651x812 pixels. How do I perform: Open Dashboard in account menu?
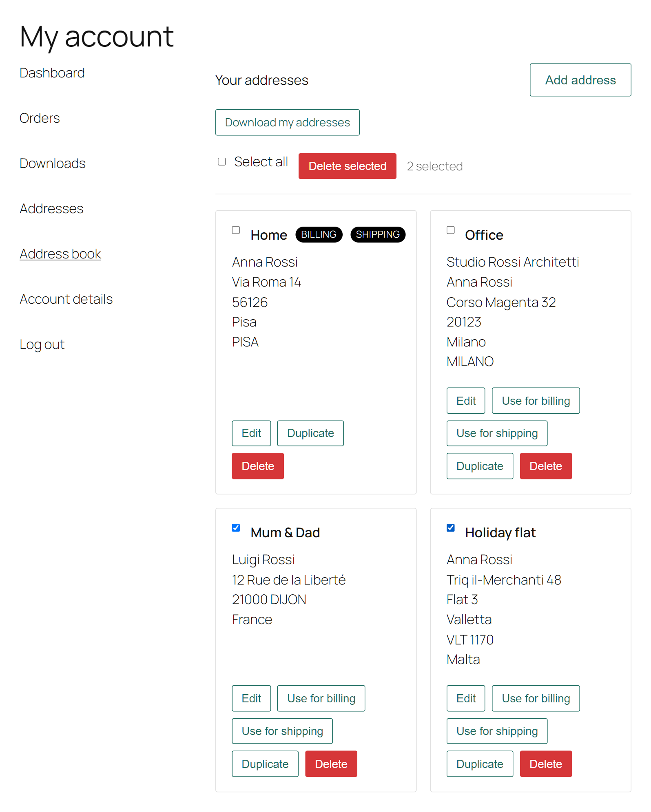click(x=52, y=73)
